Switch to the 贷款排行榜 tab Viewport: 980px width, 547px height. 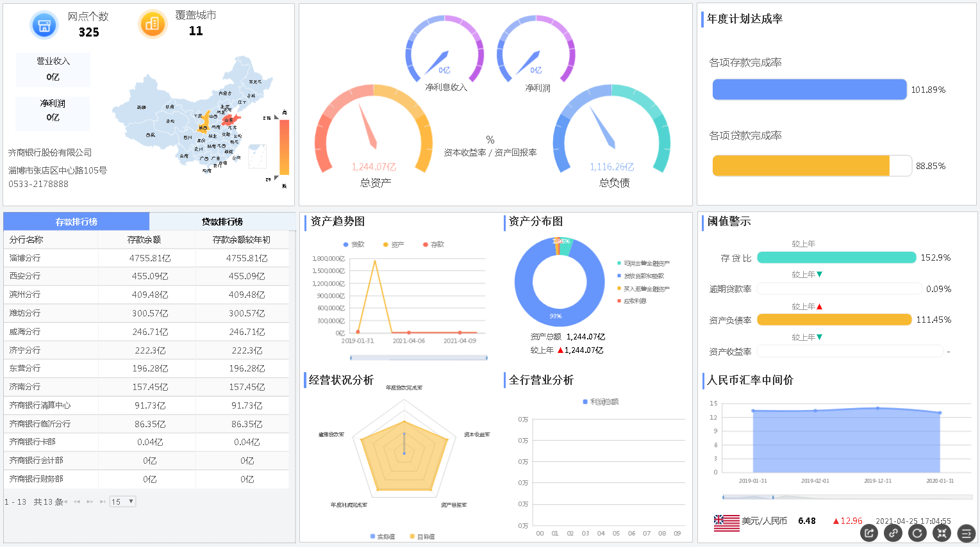(222, 222)
